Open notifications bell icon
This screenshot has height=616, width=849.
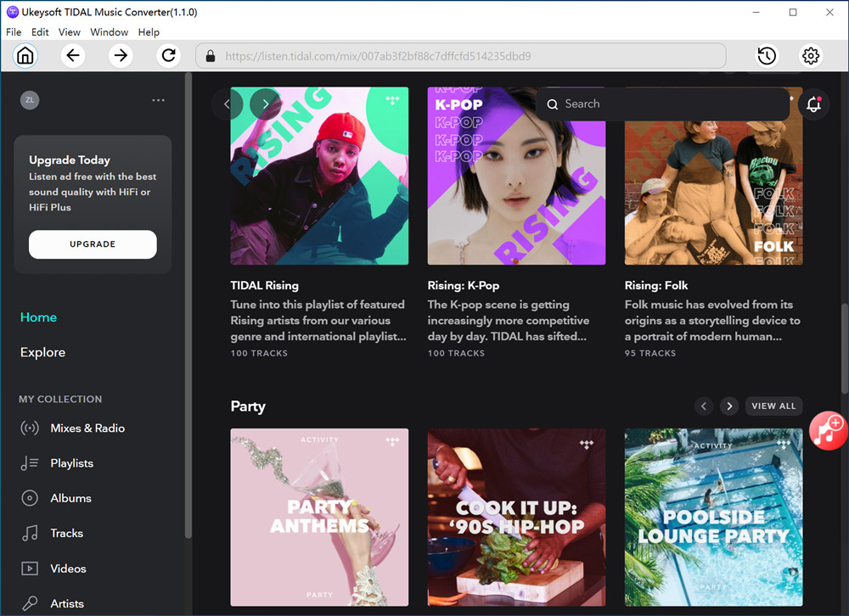pyautogui.click(x=813, y=104)
